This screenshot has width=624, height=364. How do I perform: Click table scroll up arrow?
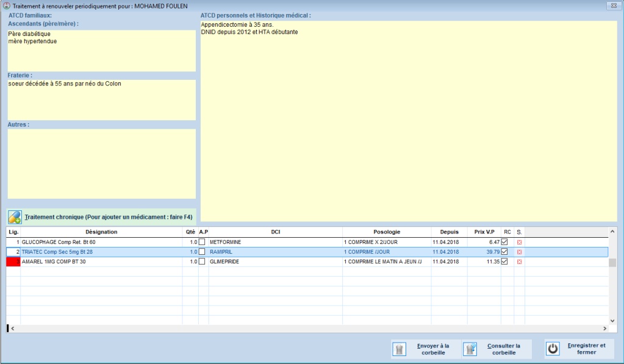click(612, 232)
